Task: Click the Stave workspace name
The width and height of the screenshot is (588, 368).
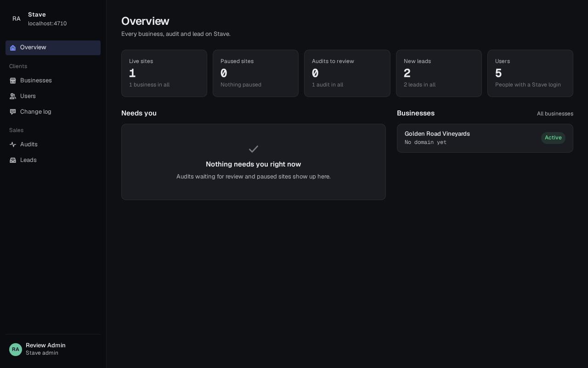Action: pyautogui.click(x=37, y=15)
